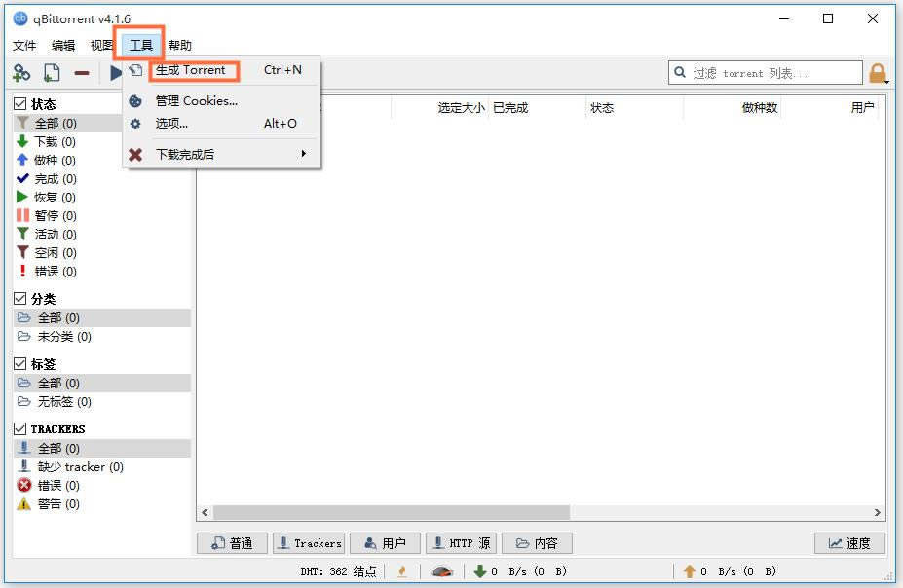Switch to the 普通 tab
The height and width of the screenshot is (588, 903).
(x=232, y=543)
